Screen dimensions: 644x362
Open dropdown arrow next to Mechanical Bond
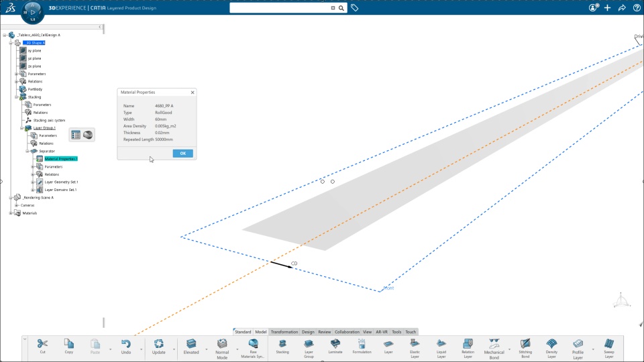pyautogui.click(x=509, y=349)
